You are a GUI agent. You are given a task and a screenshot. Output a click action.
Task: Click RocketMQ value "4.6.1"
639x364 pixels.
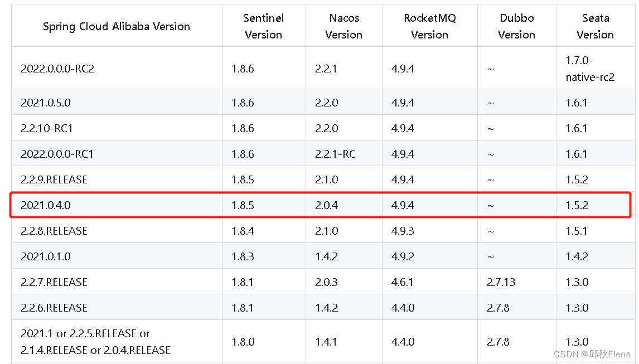coord(402,282)
